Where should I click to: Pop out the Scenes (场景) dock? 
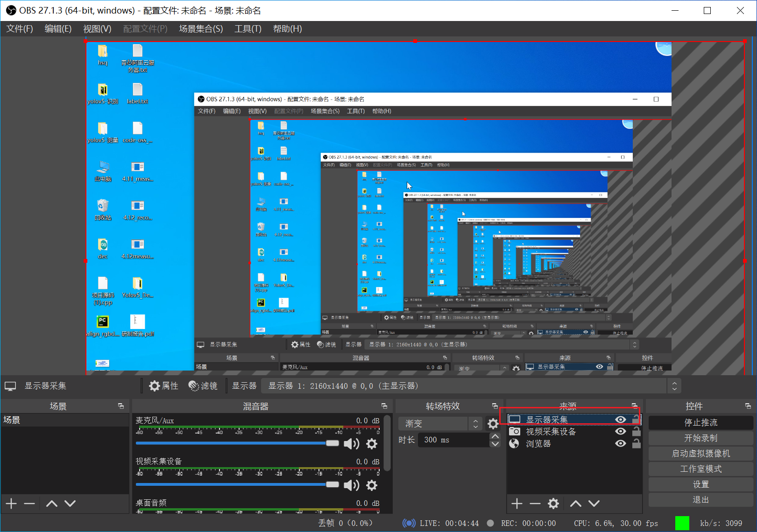tap(121, 406)
